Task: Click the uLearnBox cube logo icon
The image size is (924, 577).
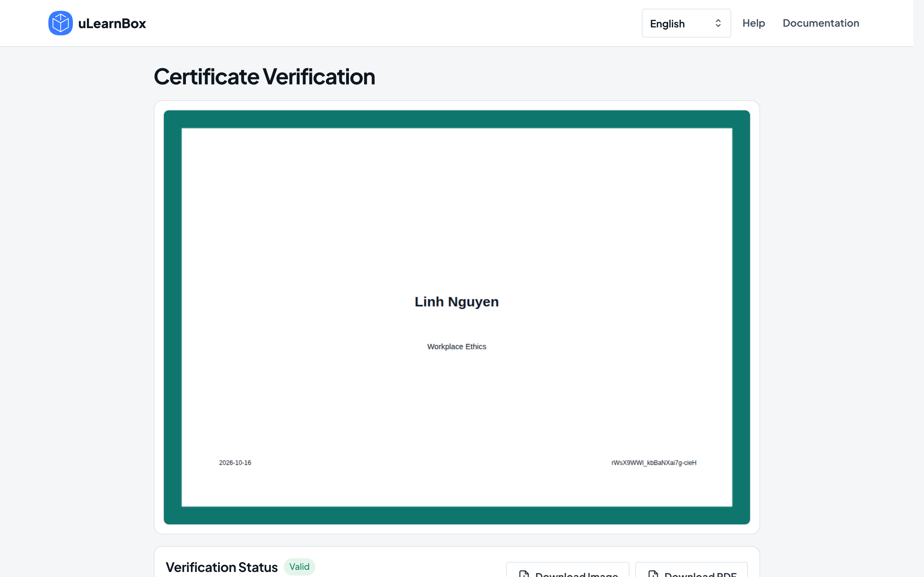Action: point(60,23)
